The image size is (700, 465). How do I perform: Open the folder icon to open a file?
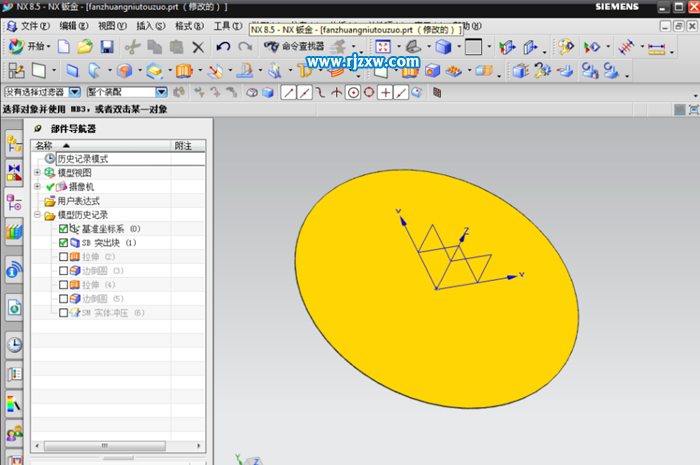click(x=85, y=47)
